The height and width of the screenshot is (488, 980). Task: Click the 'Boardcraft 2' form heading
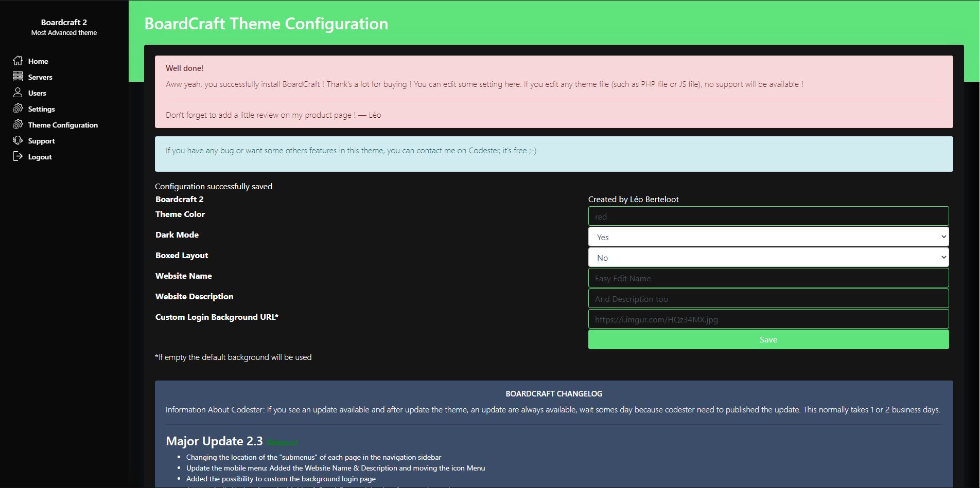click(x=180, y=199)
